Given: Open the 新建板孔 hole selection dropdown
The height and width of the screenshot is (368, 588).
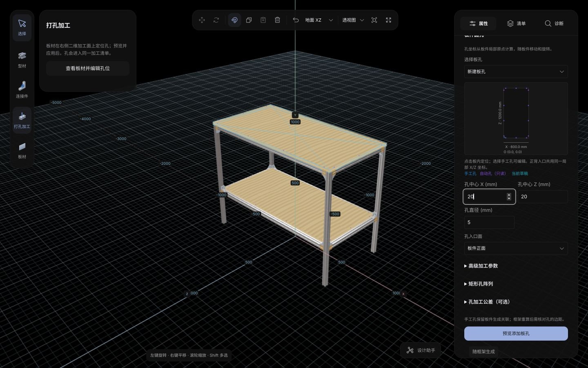Looking at the screenshot, I should tap(516, 72).
